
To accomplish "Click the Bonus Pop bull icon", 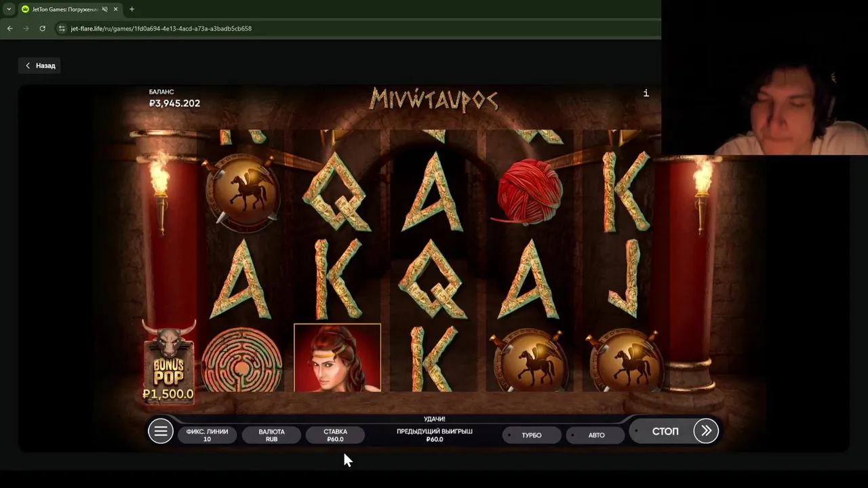I will pos(169,363).
